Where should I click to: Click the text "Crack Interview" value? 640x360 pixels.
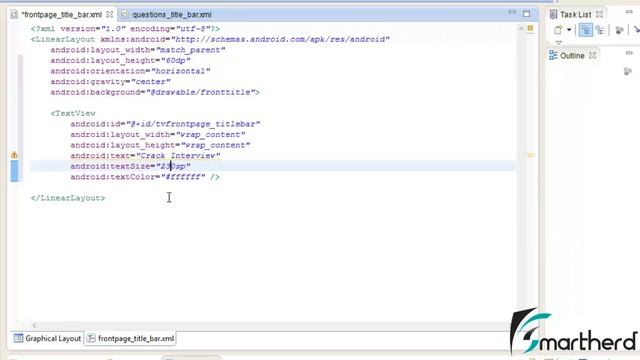pos(178,156)
